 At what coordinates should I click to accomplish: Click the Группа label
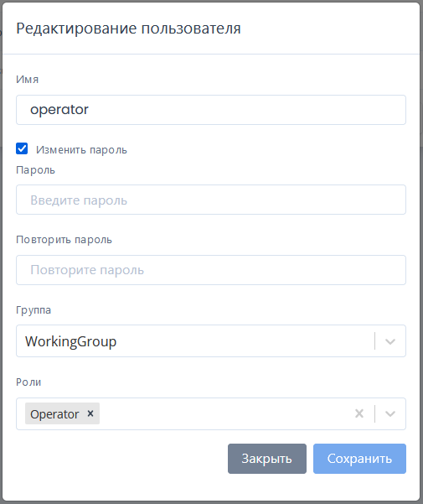click(x=34, y=310)
